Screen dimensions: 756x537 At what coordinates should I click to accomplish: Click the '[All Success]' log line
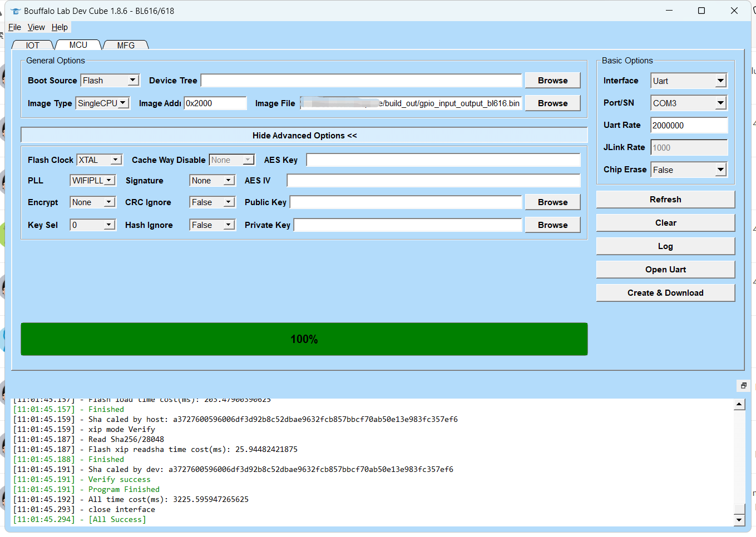[x=80, y=520]
